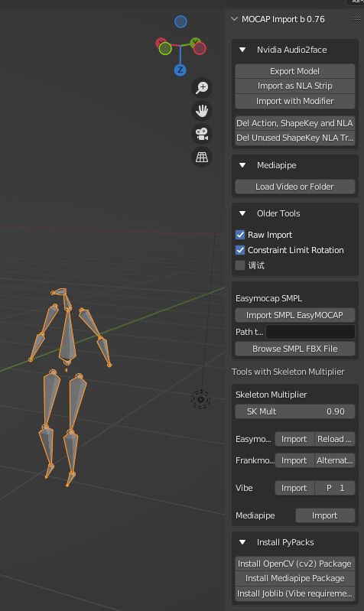Click Load Video or Folder button
The image size is (364, 611).
295,187
